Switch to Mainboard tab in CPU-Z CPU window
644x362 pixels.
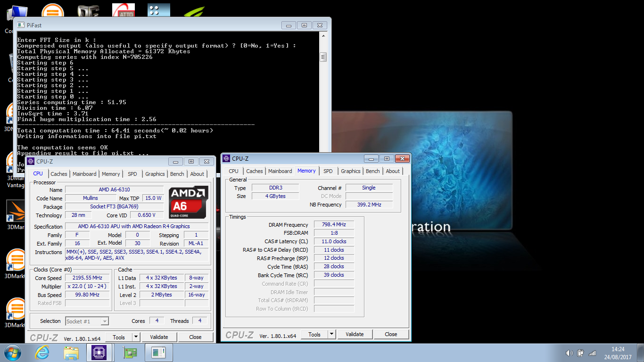tap(84, 174)
